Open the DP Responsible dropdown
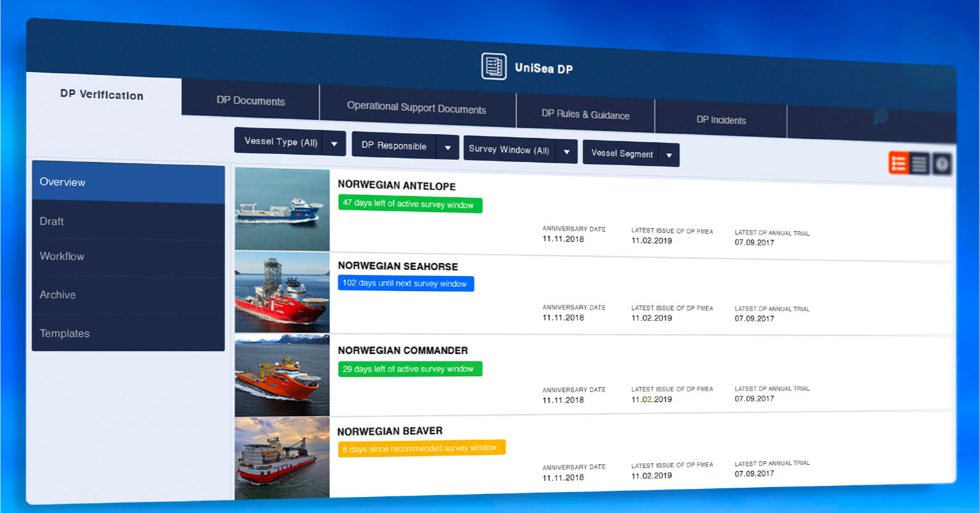The height and width of the screenshot is (513, 980). pyautogui.click(x=405, y=146)
